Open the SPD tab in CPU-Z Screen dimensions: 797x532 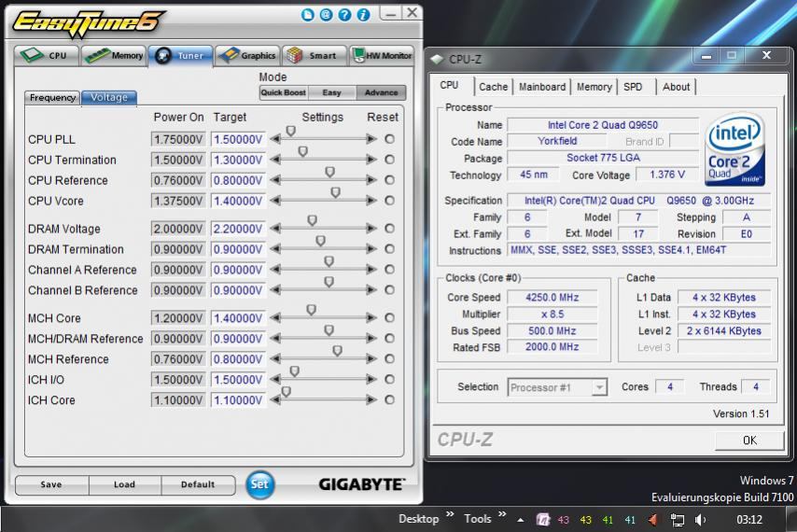[x=634, y=87]
